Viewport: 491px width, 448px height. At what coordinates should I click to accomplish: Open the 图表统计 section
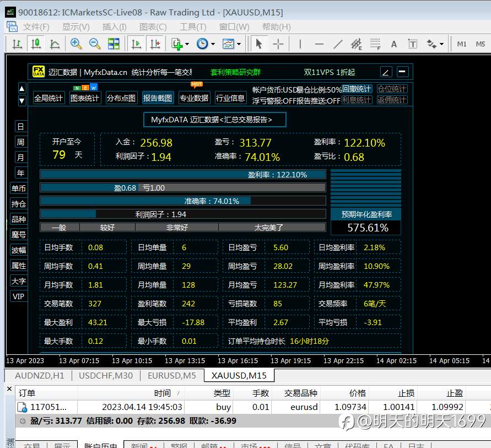84,98
